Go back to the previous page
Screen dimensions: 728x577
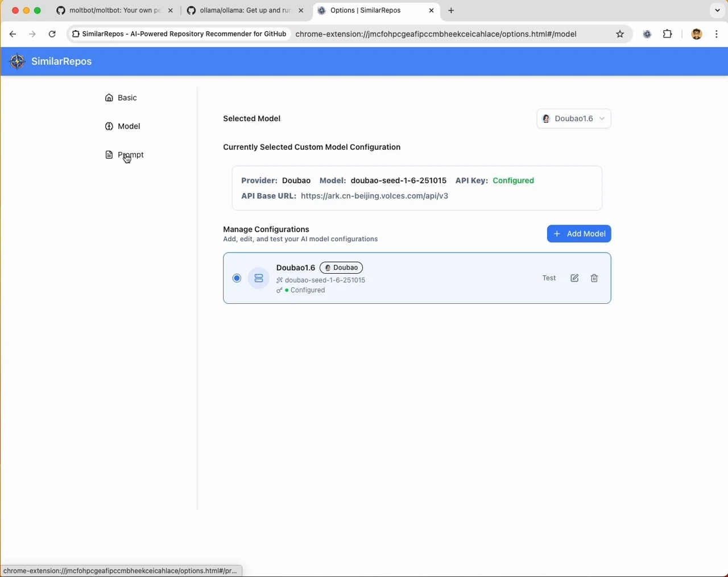pyautogui.click(x=13, y=34)
